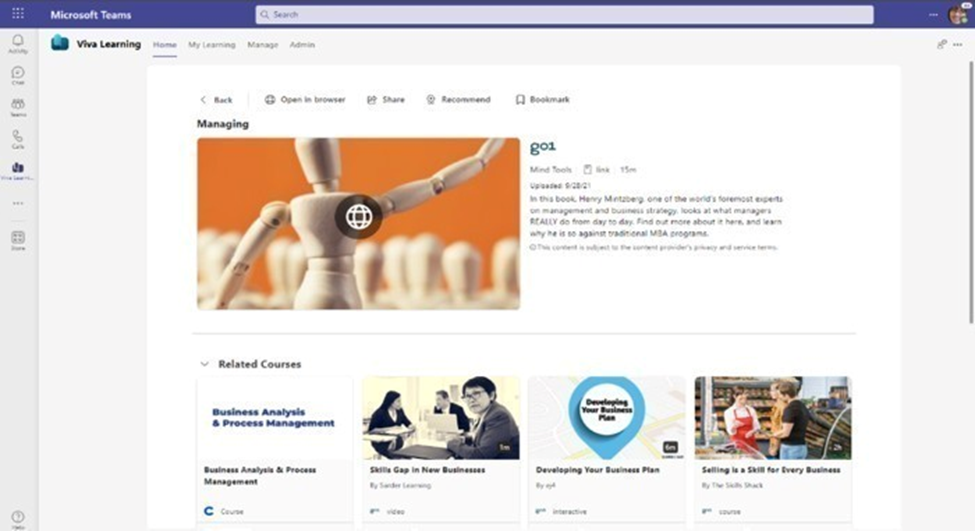Open the Managing course thumbnail

point(358,224)
